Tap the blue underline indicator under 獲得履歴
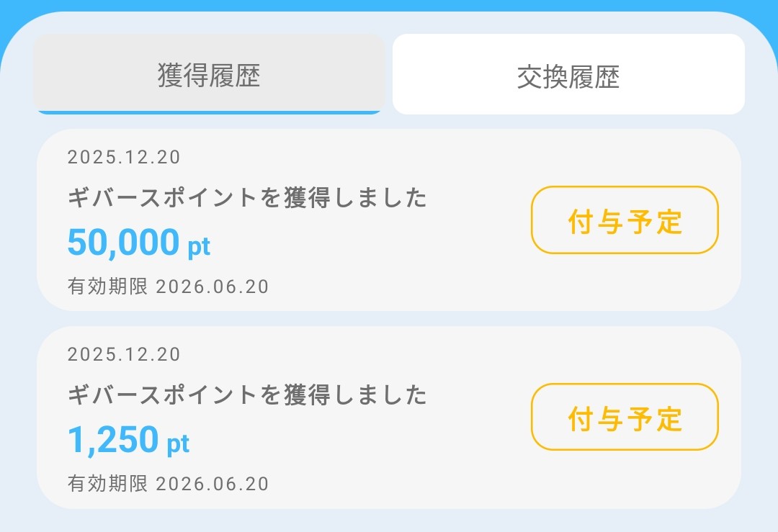This screenshot has width=778, height=532. (x=209, y=112)
